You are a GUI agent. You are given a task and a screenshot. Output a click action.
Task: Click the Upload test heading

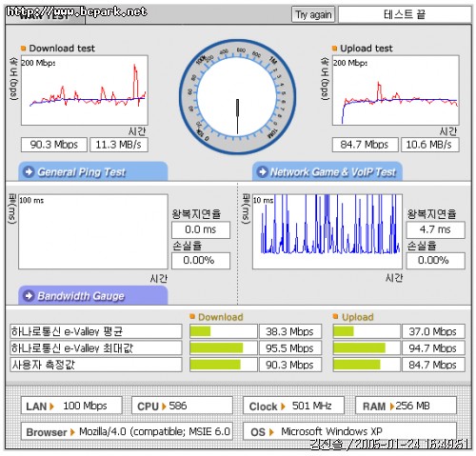coord(367,49)
